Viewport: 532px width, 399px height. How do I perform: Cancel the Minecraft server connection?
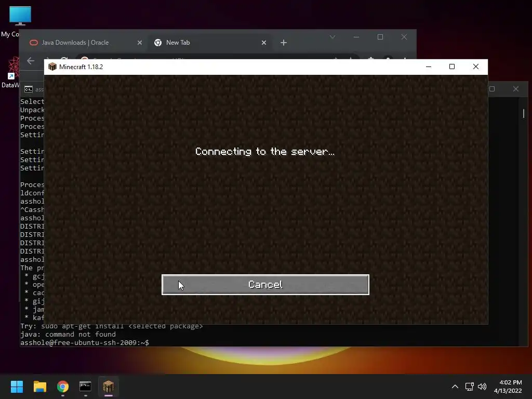(x=265, y=285)
